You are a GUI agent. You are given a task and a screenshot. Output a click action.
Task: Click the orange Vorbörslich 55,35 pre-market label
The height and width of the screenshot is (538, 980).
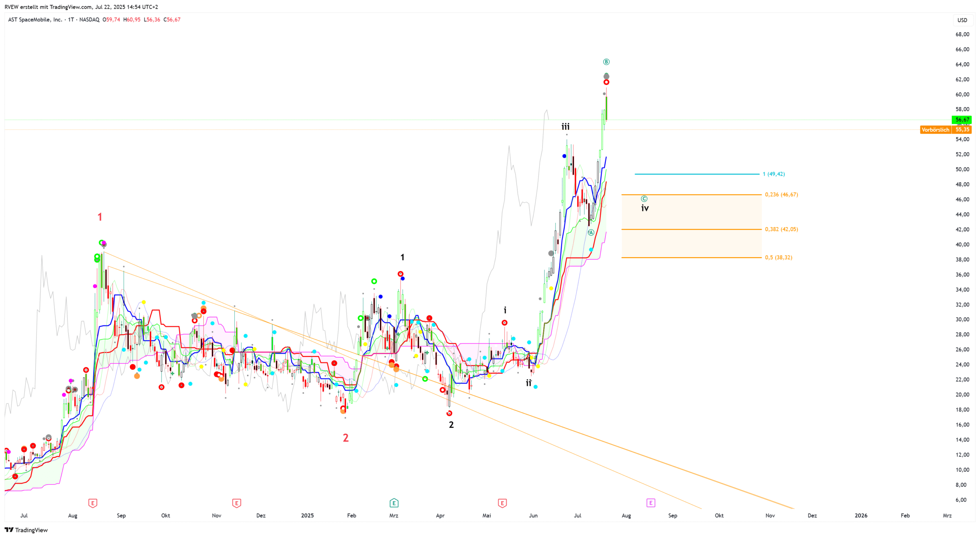[946, 130]
